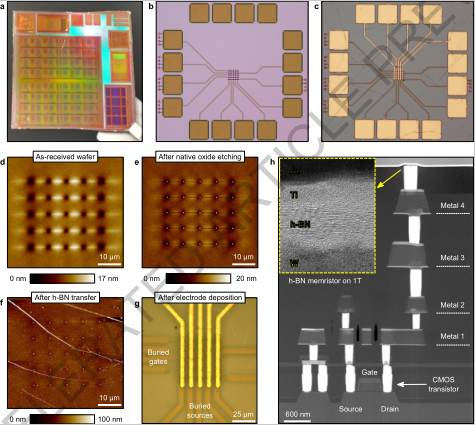
Task: Click the 'Metal 1' layer label
Action: click(452, 336)
